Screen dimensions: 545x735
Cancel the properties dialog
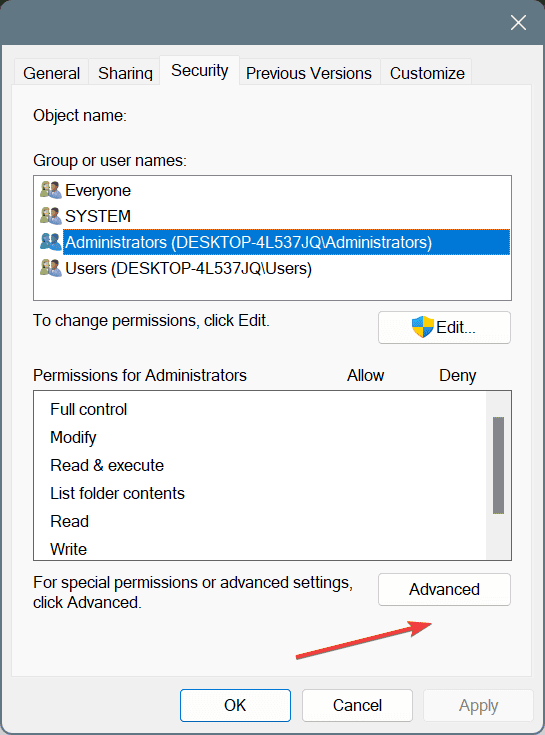(x=358, y=705)
